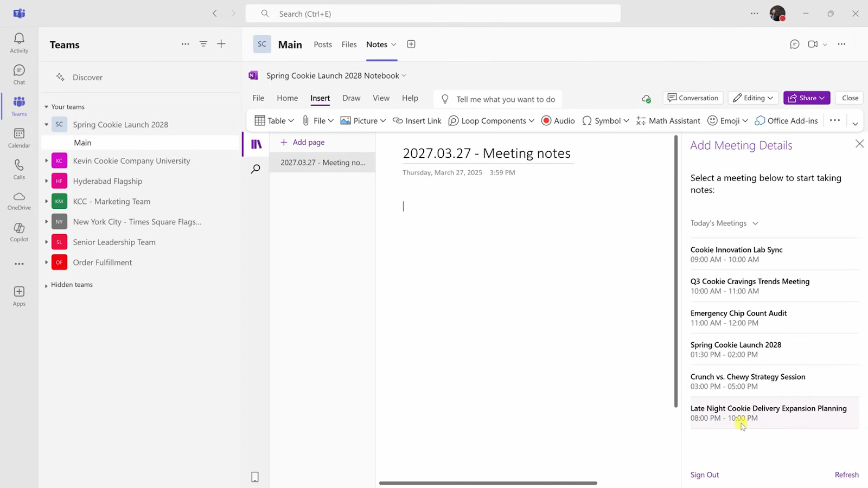This screenshot has width=868, height=488.
Task: Expand the Hidden teams section
Action: [46, 285]
